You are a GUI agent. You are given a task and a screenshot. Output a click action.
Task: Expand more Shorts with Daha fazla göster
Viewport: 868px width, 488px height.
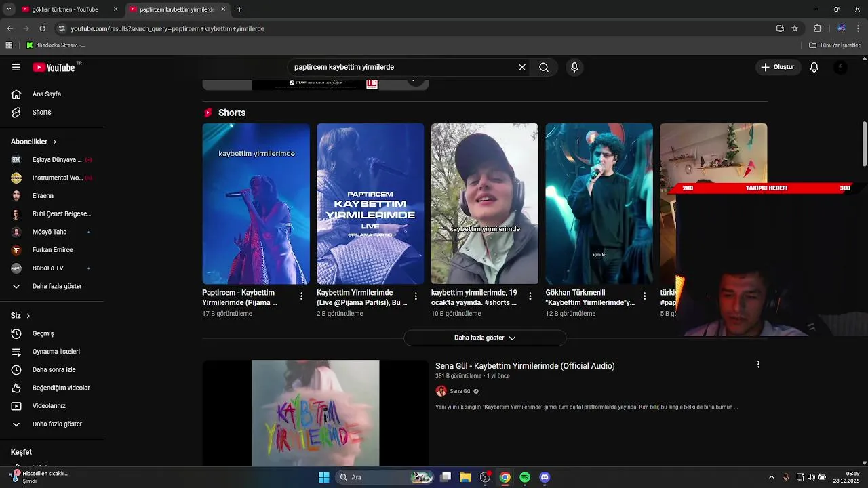(485, 338)
